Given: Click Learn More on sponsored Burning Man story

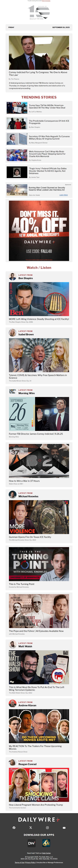Looking at the screenshot, I should click(64, 195).
